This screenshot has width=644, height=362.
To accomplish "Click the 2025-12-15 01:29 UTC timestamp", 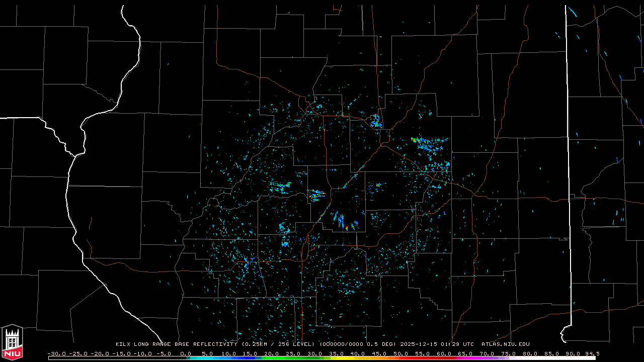I will 437,344.
